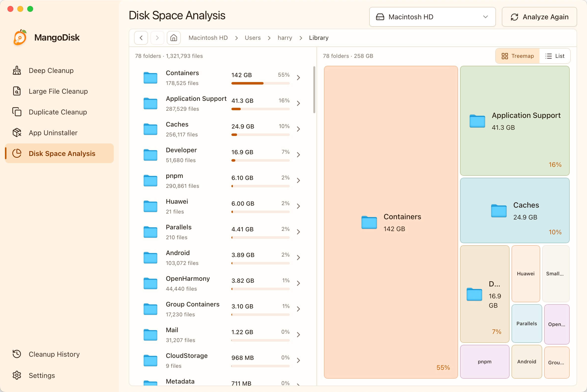The image size is (587, 392).
Task: Select the Caches treemap tile
Action: [515, 211]
